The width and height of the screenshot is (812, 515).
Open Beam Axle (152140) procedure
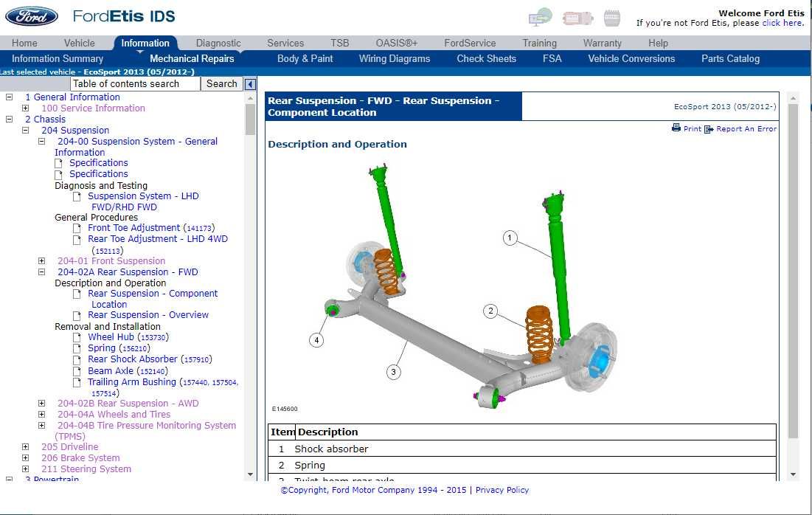pos(128,371)
